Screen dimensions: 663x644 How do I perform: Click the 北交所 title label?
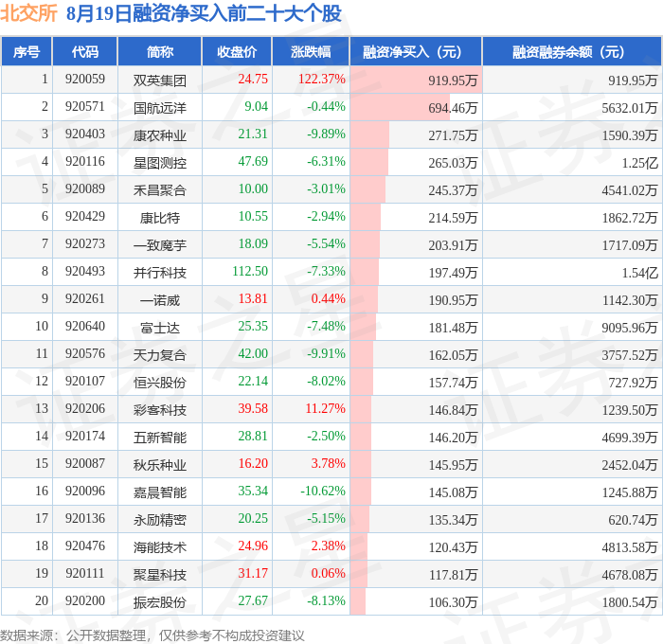pyautogui.click(x=28, y=13)
